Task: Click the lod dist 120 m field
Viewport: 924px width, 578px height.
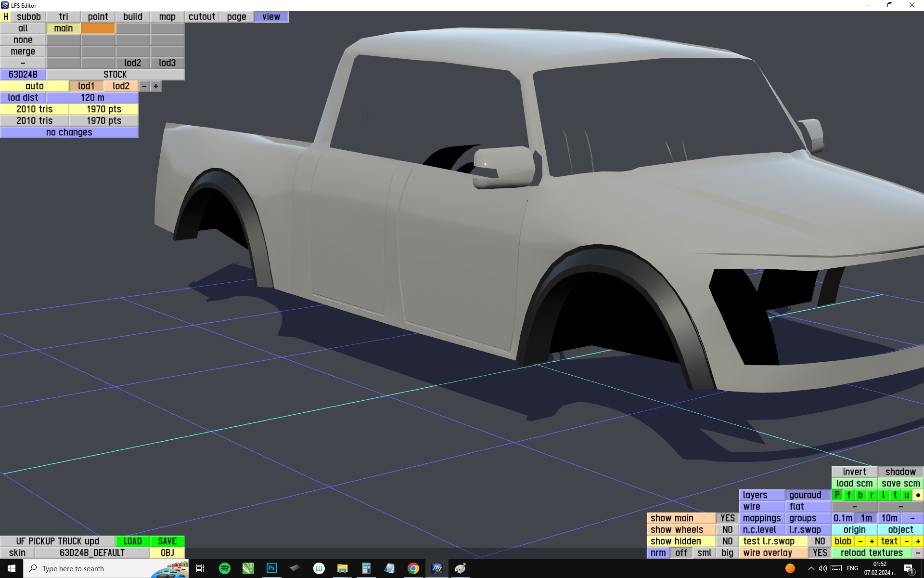Action: 92,97
